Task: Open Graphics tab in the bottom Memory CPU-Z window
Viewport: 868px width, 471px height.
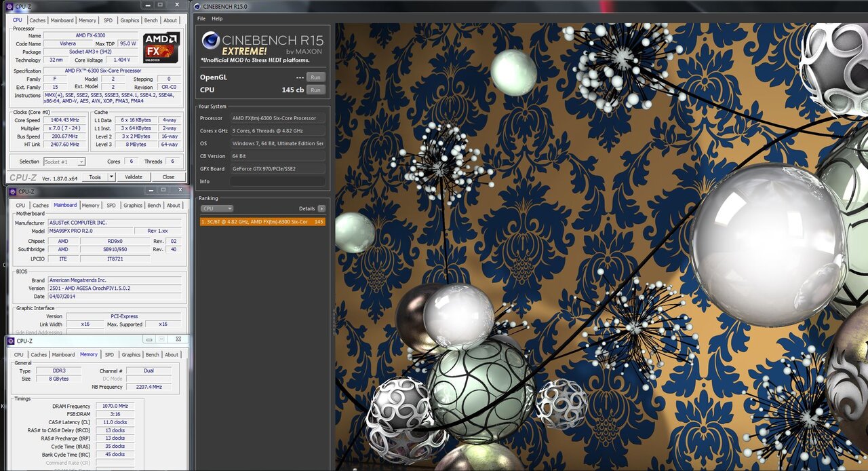Action: 131,355
